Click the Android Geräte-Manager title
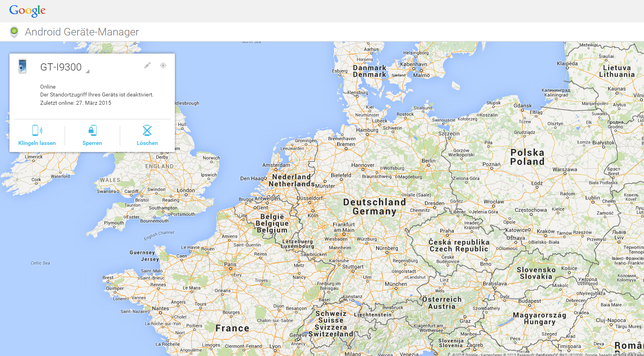 (x=82, y=32)
